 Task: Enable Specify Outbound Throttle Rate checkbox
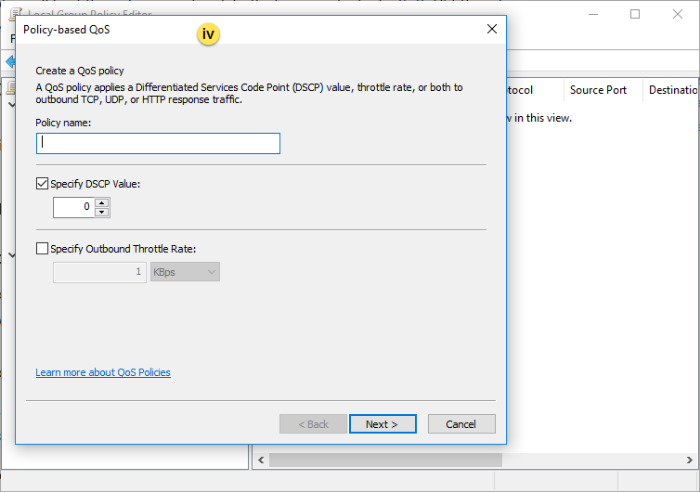[42, 249]
